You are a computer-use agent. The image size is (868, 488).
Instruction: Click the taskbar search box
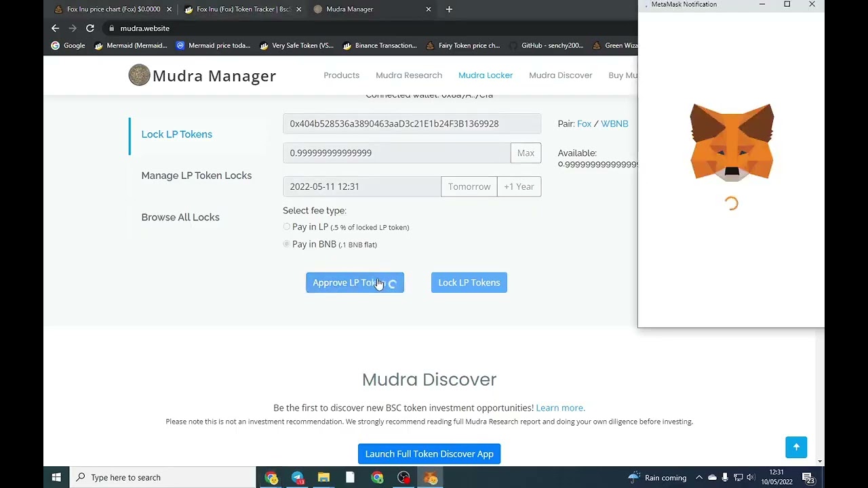pos(163,477)
